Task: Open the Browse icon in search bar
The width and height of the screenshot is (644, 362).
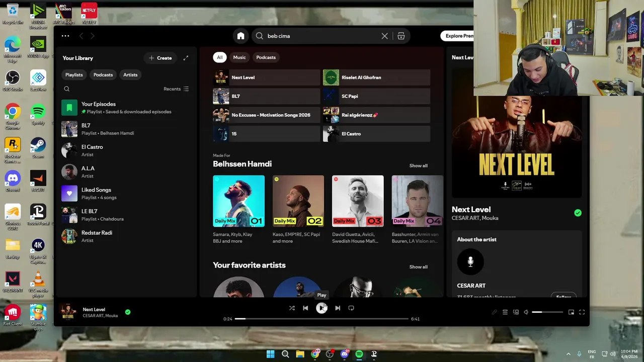Action: pos(401,36)
